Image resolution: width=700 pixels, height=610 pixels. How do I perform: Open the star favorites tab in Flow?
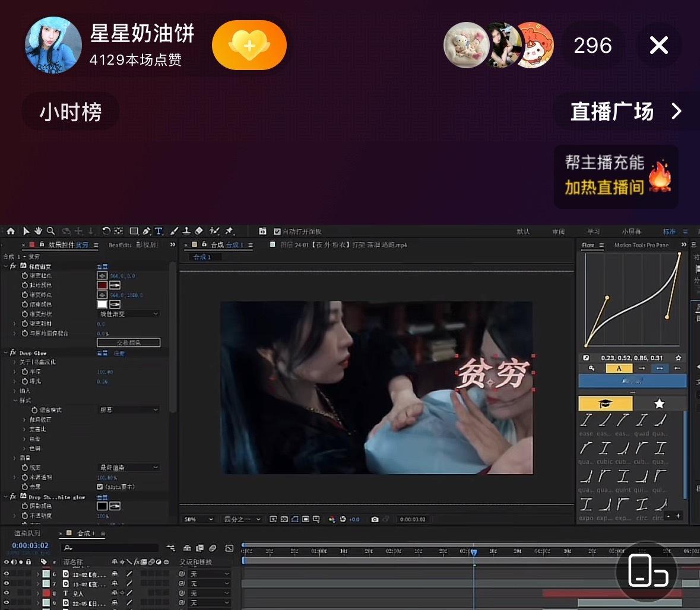tap(659, 404)
